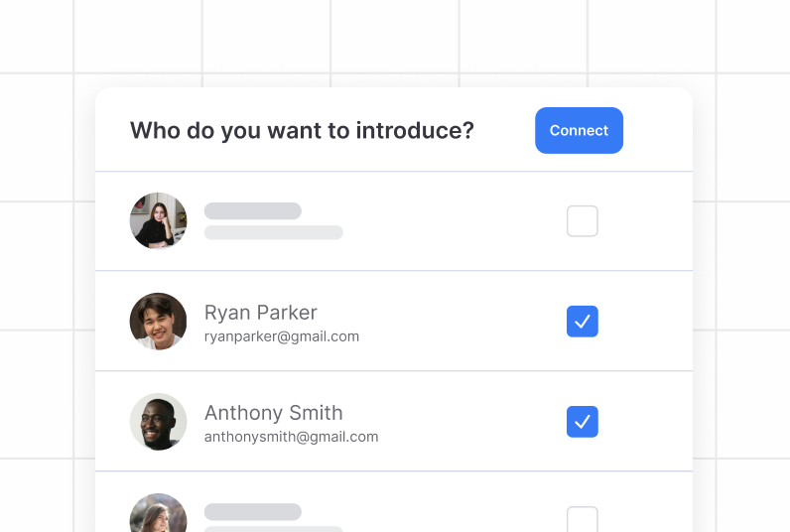The height and width of the screenshot is (532, 790).
Task: Click the placeholder name bar in the first row
Action: [x=252, y=211]
